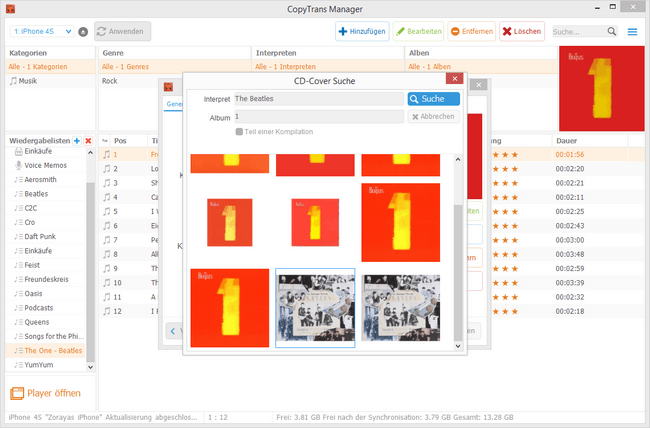Select the Rock genre

(110, 81)
